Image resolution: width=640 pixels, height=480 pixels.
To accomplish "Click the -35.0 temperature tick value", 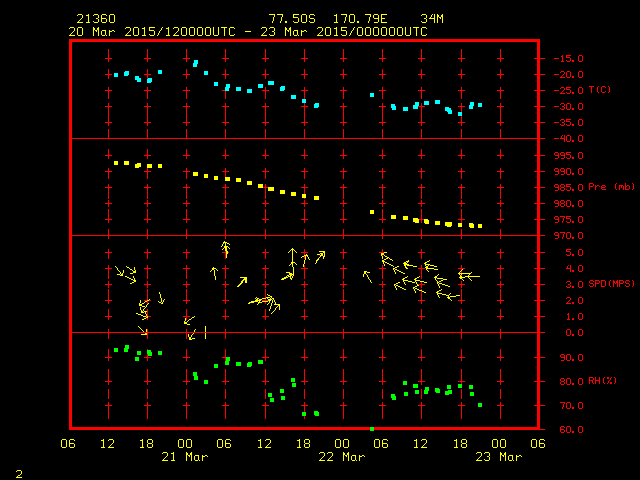I will pyautogui.click(x=569, y=122).
